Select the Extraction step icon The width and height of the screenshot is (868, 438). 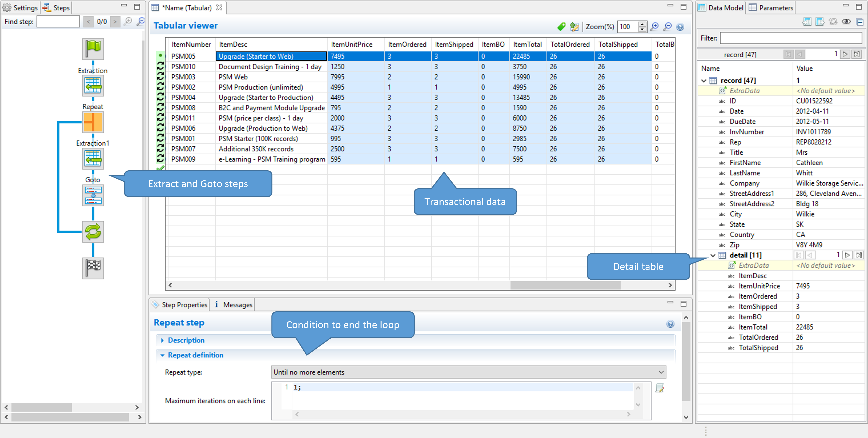(93, 86)
